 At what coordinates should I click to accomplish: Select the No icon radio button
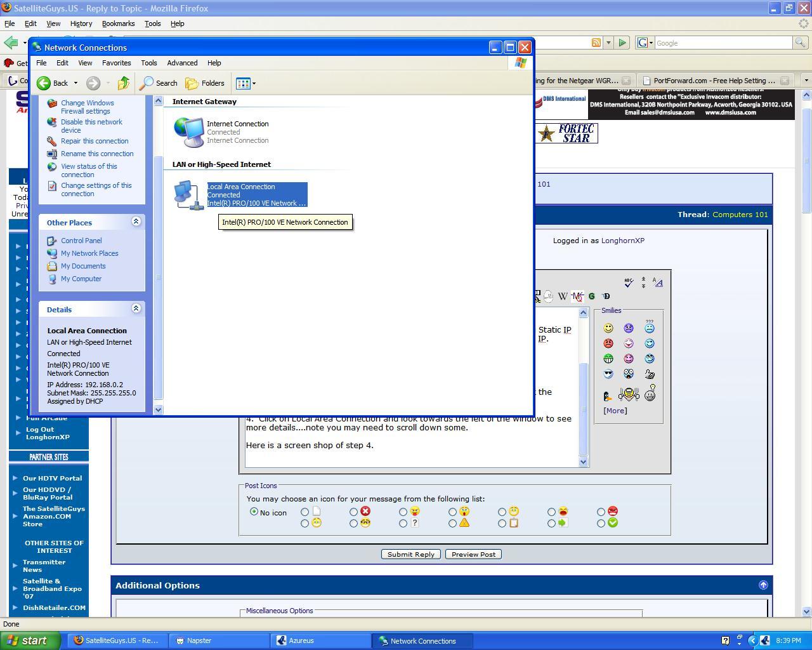click(x=254, y=512)
